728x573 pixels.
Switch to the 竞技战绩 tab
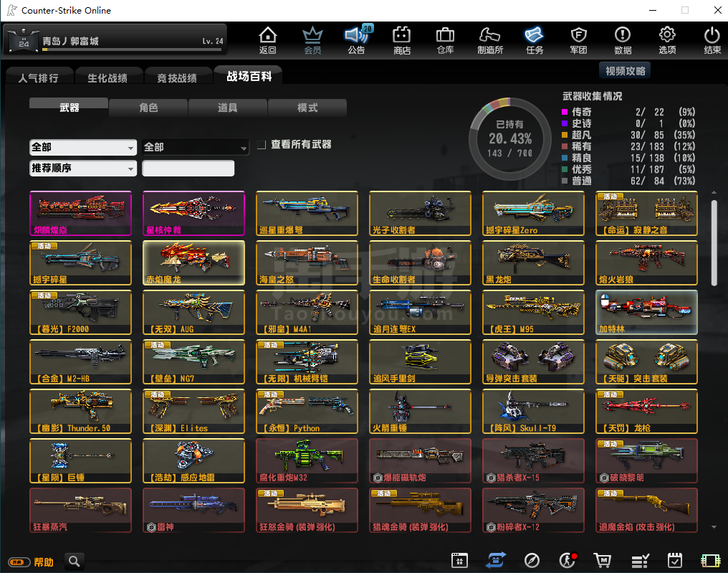click(177, 77)
